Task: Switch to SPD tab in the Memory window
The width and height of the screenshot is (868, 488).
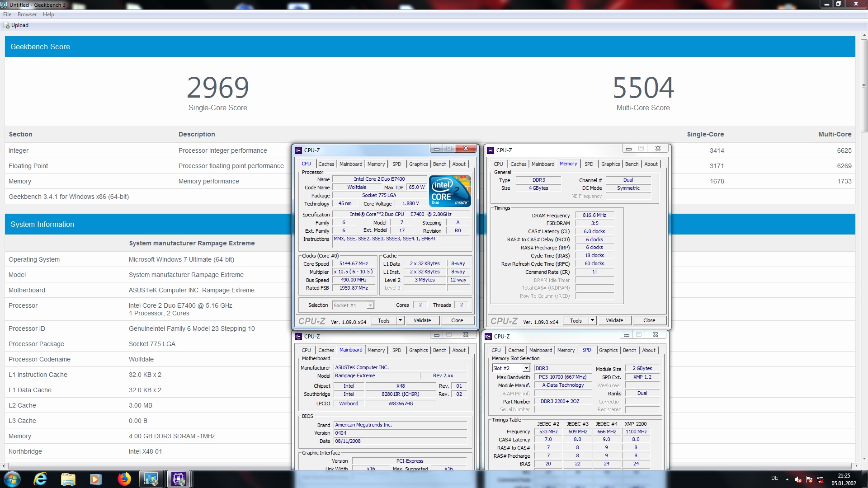Action: [589, 164]
